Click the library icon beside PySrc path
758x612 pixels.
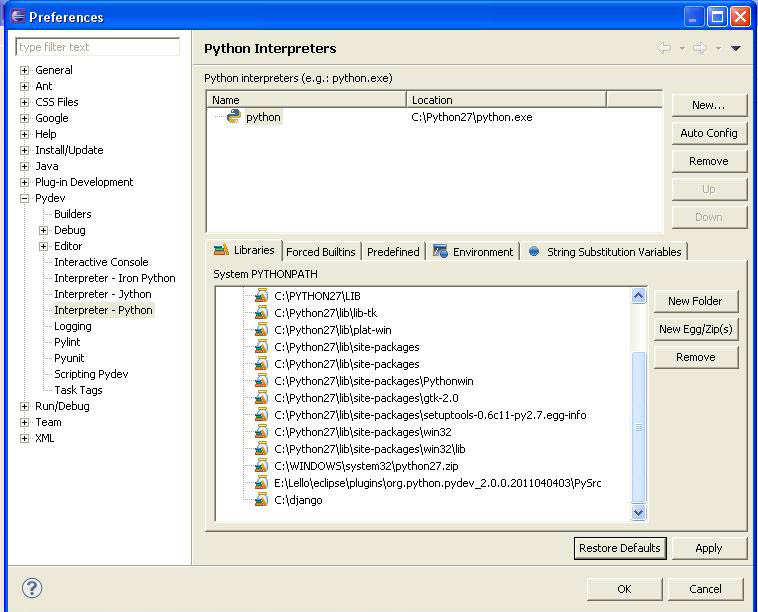point(261,483)
